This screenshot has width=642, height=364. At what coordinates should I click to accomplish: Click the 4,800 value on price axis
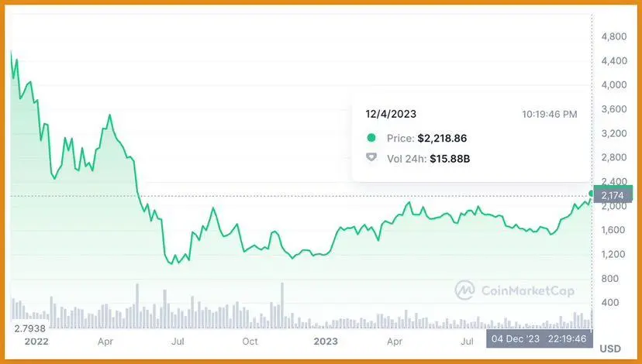pos(614,36)
